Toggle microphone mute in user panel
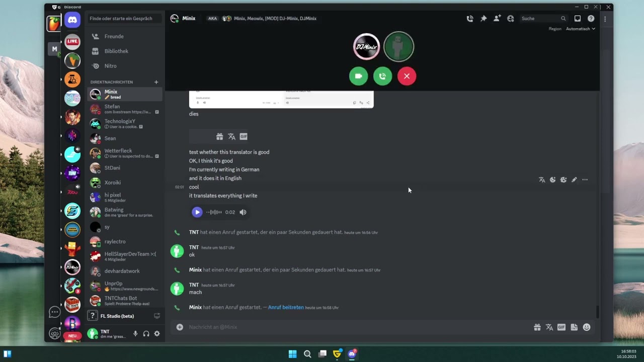 coord(135,334)
